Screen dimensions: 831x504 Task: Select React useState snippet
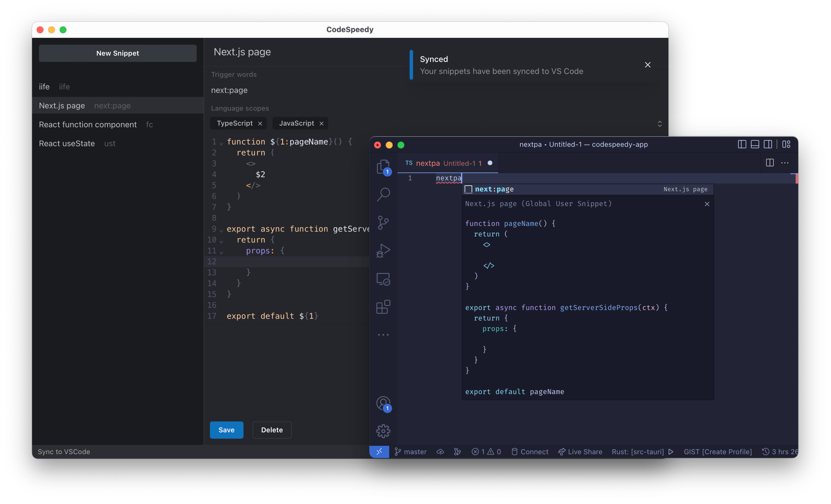[x=118, y=143]
